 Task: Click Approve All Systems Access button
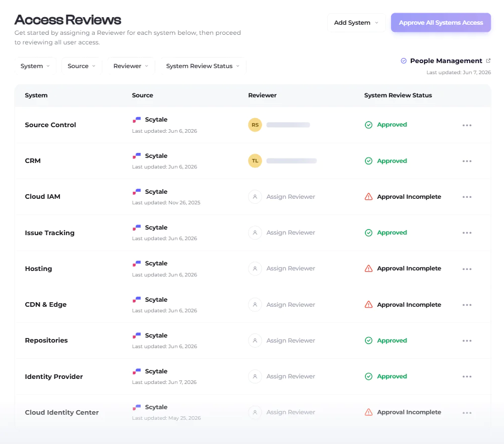coord(440,23)
